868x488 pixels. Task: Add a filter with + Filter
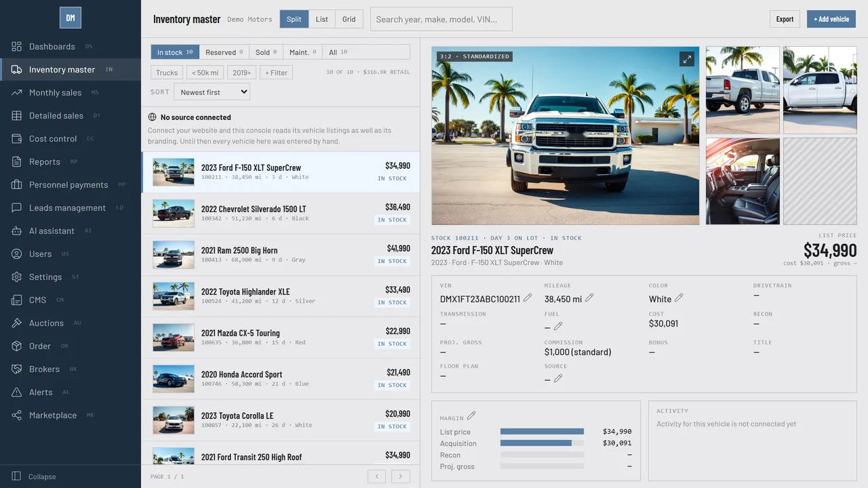[276, 73]
